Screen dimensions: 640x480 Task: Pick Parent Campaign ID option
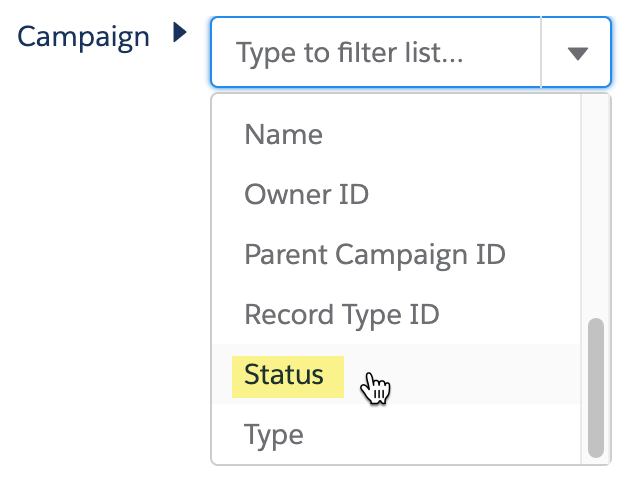[396, 254]
